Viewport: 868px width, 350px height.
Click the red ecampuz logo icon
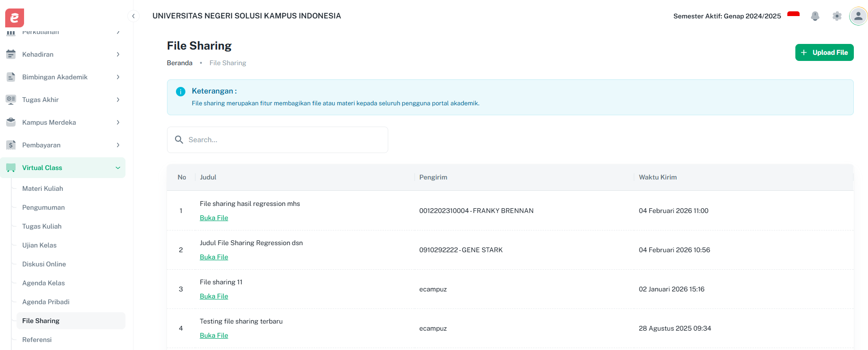(15, 18)
